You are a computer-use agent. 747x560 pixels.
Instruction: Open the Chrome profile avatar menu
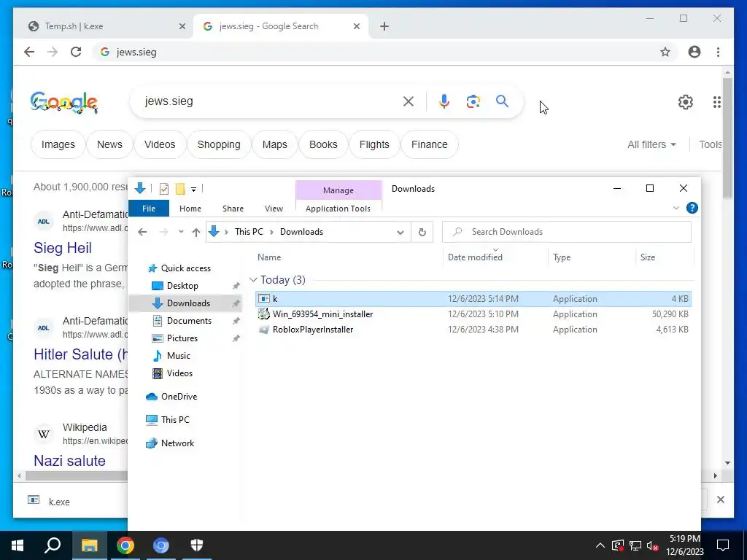pyautogui.click(x=694, y=52)
